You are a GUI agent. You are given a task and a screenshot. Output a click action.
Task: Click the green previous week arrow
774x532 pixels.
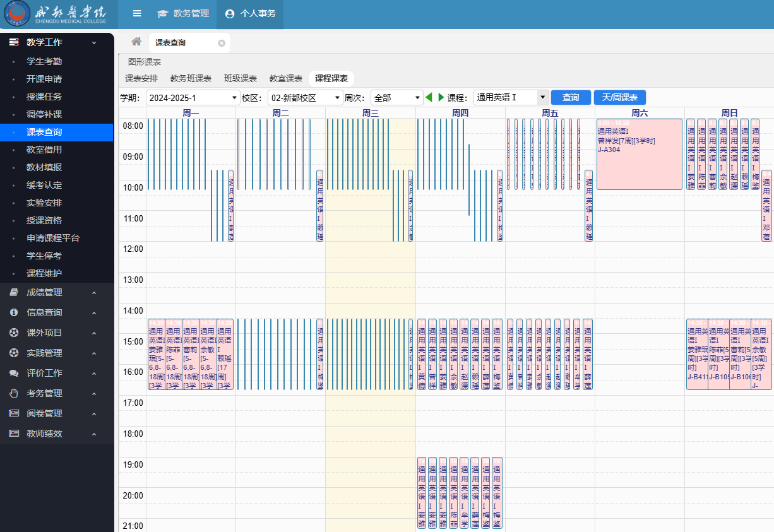point(429,97)
